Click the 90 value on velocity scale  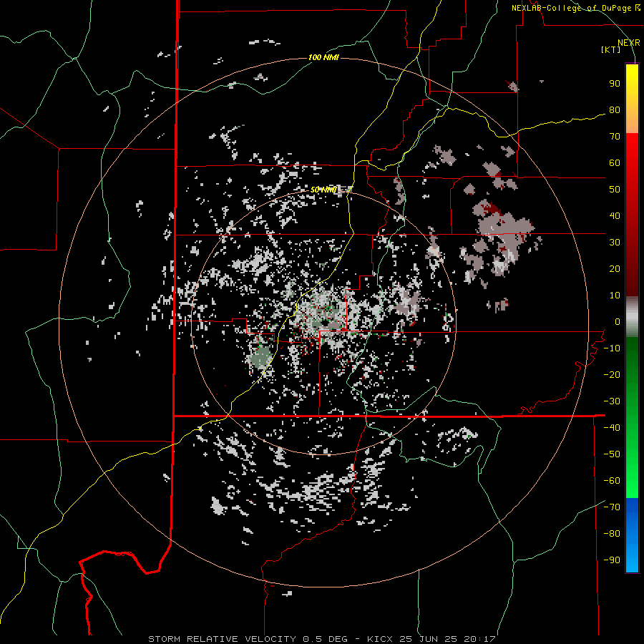(615, 84)
